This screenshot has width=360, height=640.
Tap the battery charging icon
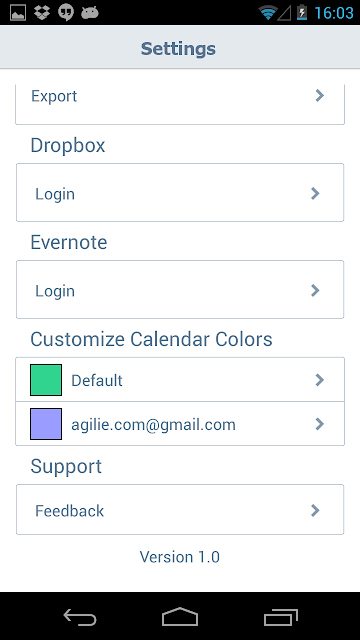(302, 13)
